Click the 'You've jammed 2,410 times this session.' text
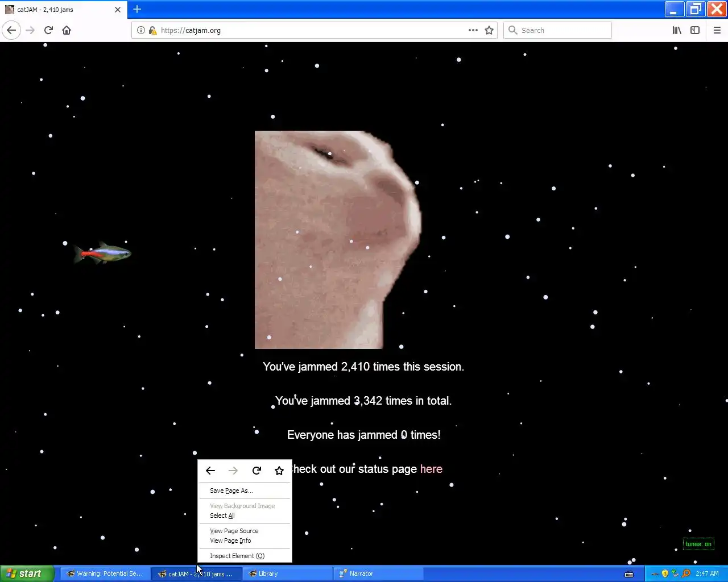Image resolution: width=728 pixels, height=582 pixels. point(363,367)
